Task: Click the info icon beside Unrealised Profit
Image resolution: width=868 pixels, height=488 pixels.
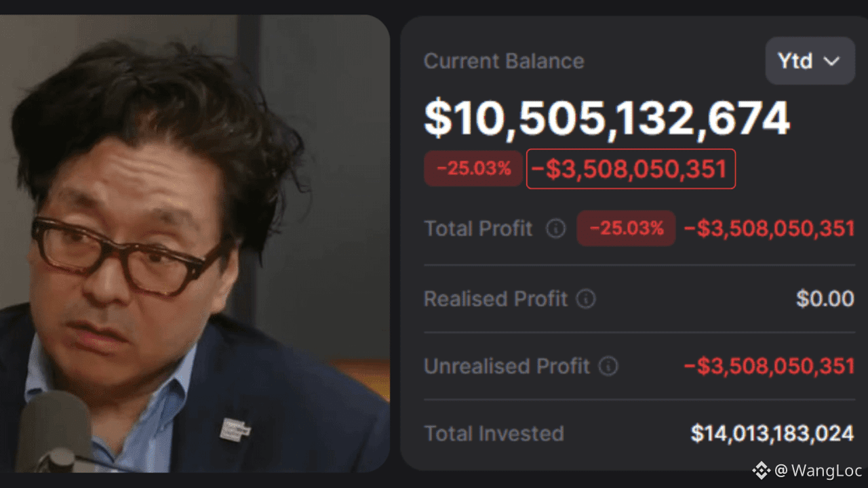Action: point(608,367)
